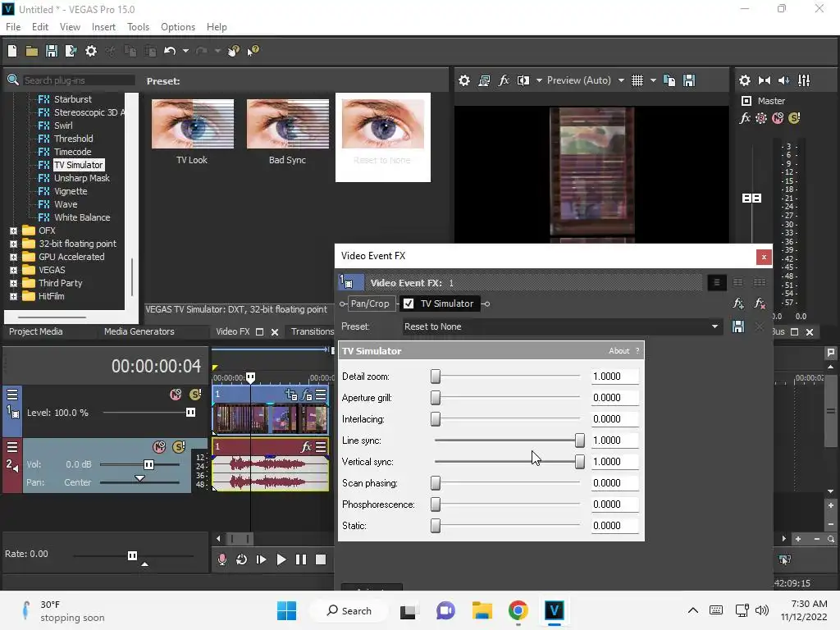Switch to the Project Media tab
840x630 pixels.
(x=36, y=331)
